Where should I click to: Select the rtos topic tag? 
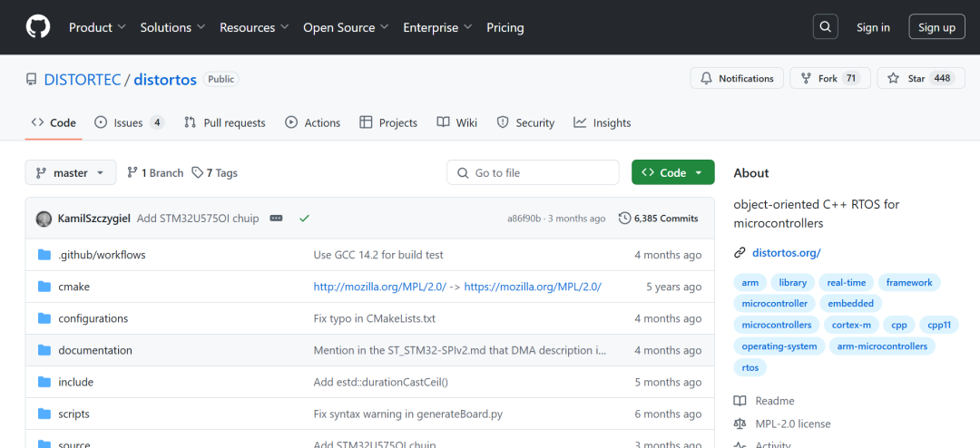click(750, 367)
